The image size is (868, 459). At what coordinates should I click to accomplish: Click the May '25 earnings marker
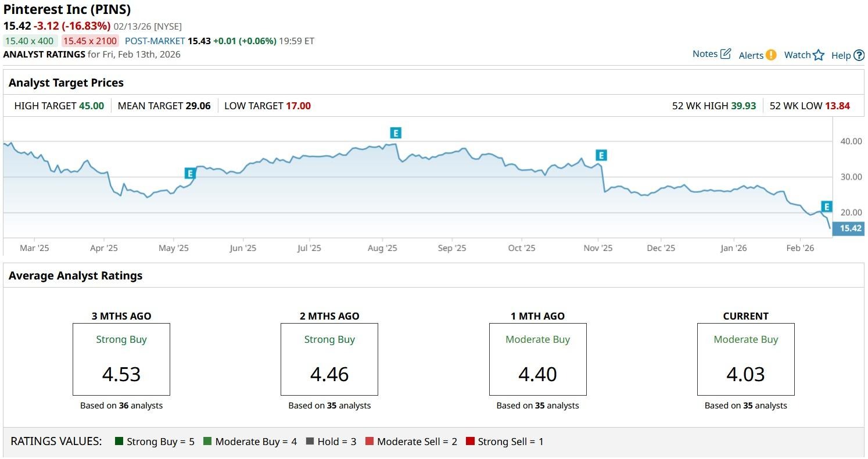coord(190,173)
